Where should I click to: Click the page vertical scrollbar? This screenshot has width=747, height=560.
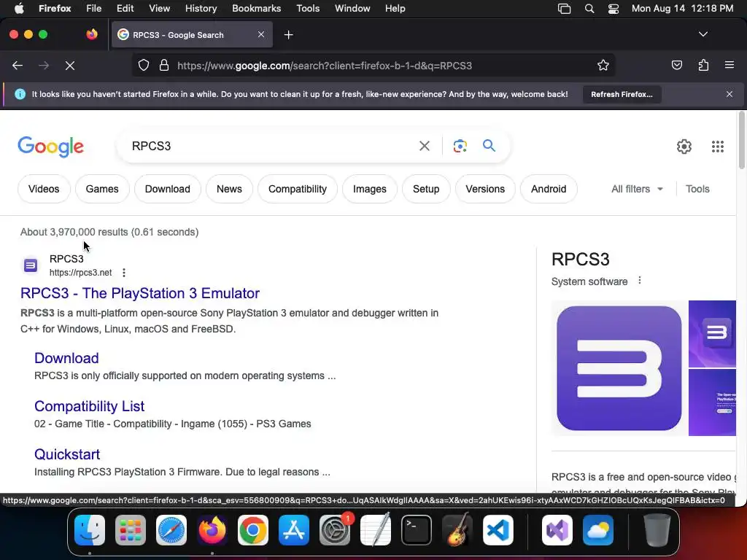[741, 141]
